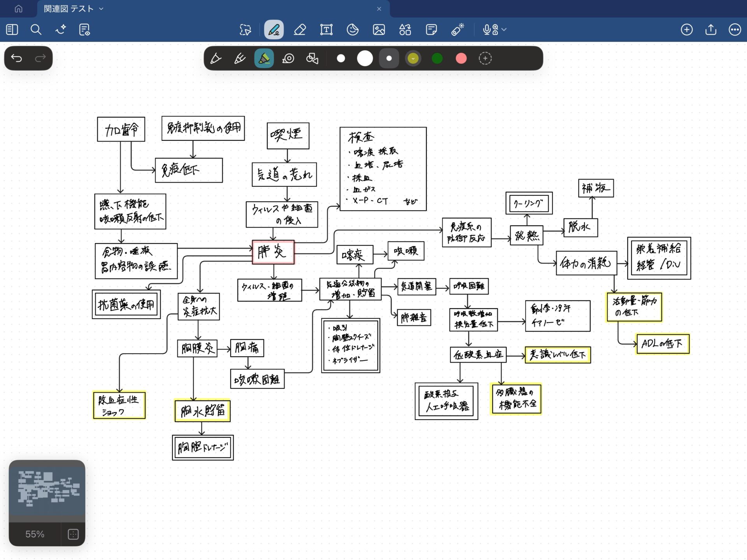Viewport: 747px width, 560px height.
Task: Open the text box tool
Action: pos(326,30)
